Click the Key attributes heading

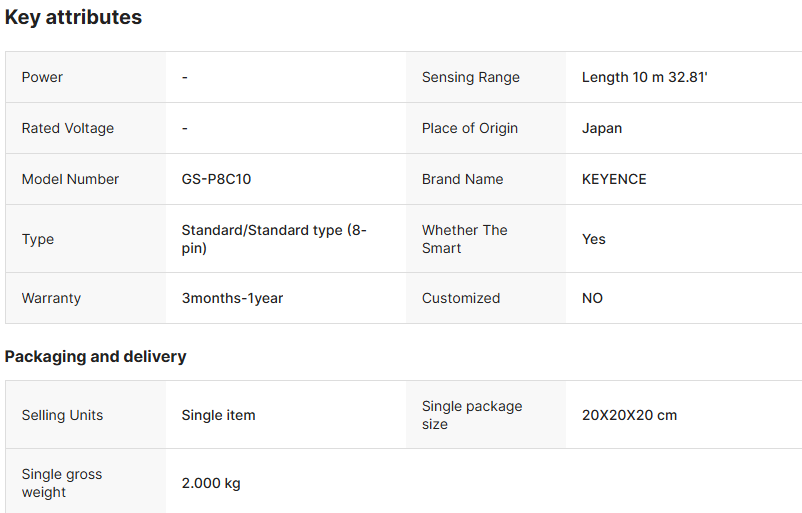[x=73, y=17]
